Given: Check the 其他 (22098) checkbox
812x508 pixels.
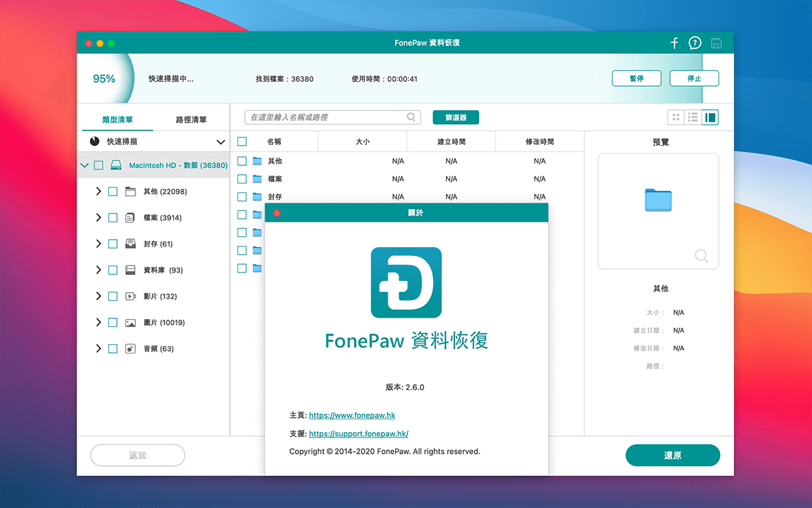Looking at the screenshot, I should 113,192.
